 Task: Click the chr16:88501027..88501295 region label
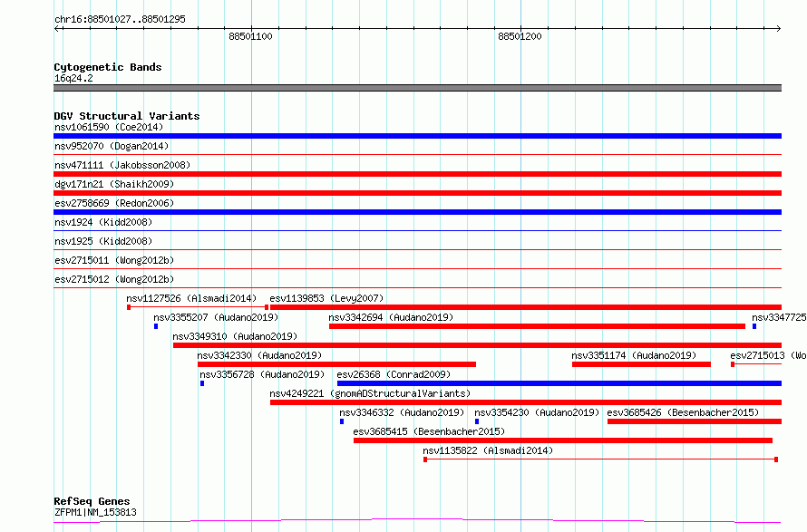[120, 19]
